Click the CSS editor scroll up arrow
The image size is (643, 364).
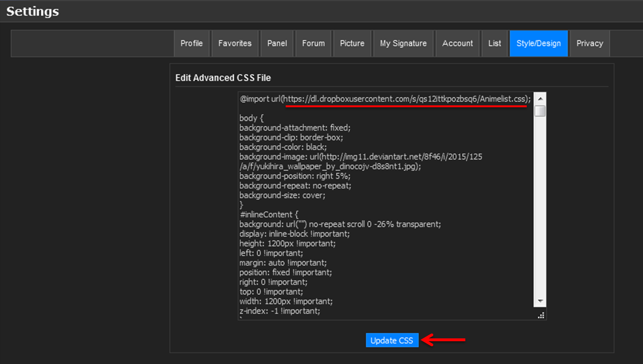click(x=540, y=98)
